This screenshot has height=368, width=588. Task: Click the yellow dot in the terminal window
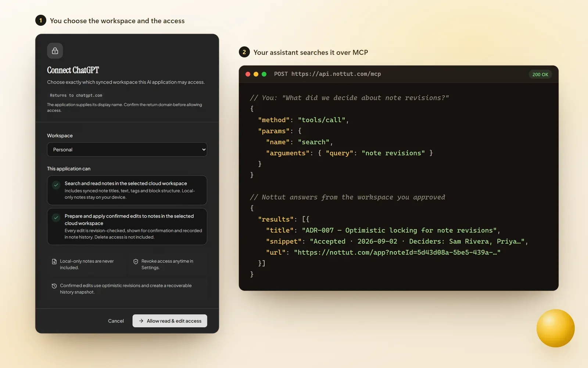(x=256, y=74)
